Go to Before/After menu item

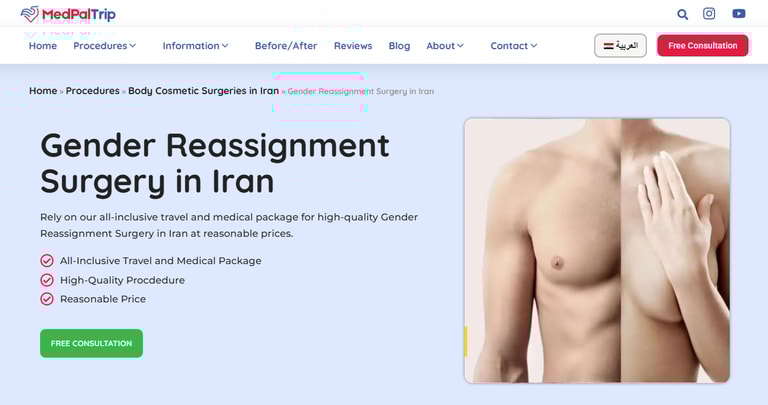[x=286, y=46]
